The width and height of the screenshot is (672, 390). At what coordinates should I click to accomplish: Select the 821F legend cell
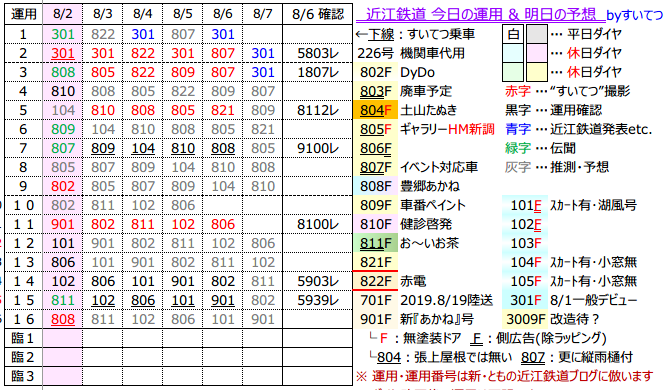[375, 262]
